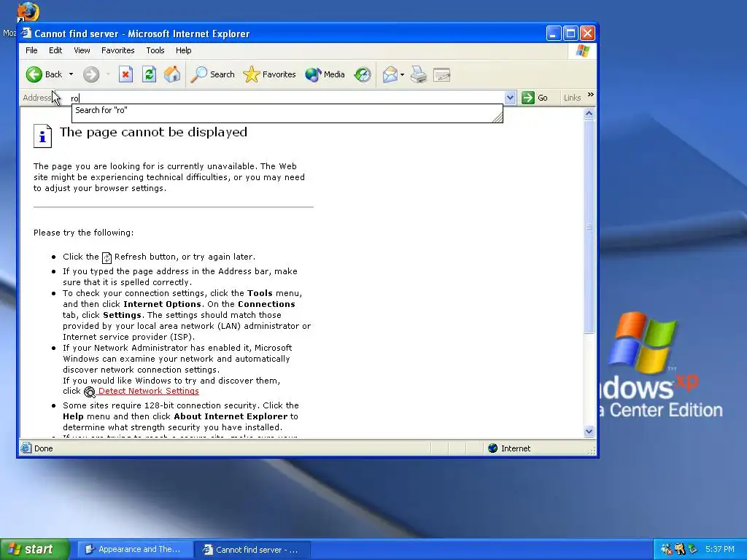Open the Windows Start button

(x=35, y=549)
